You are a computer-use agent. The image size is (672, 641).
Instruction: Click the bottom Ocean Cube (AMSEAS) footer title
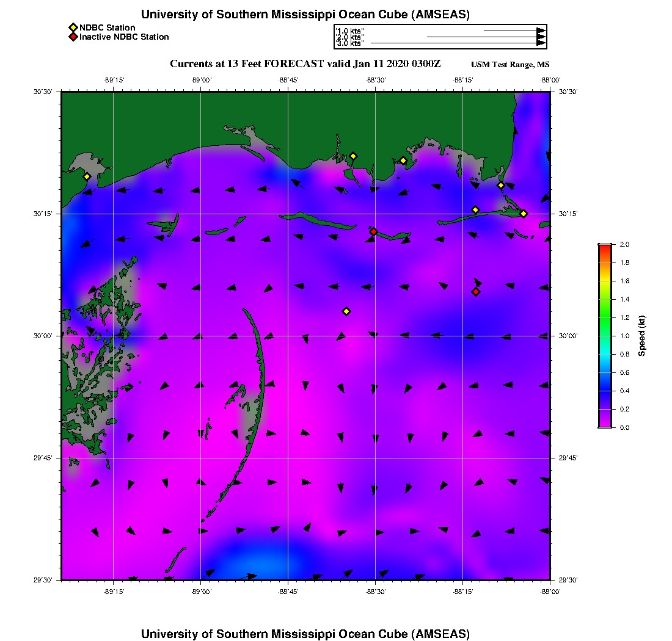pyautogui.click(x=305, y=634)
